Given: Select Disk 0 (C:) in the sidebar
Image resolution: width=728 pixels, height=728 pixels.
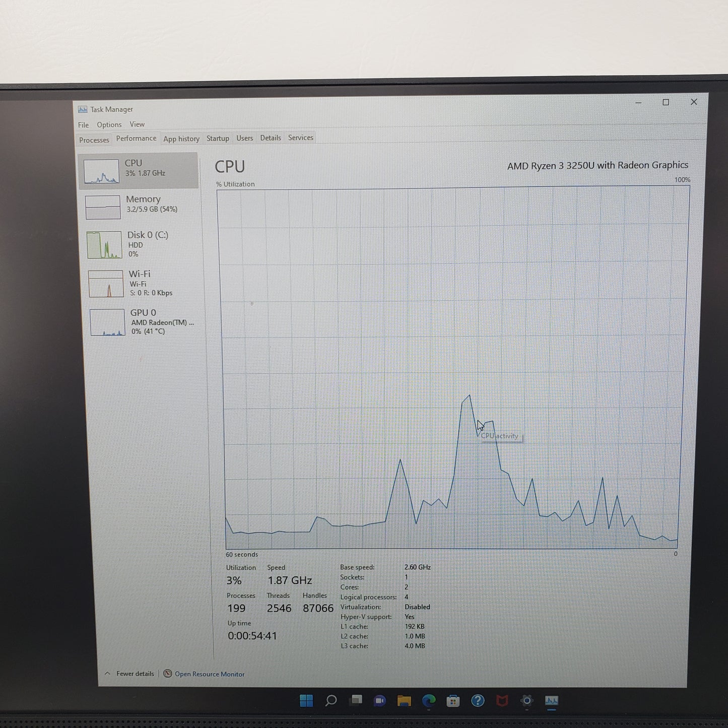Looking at the screenshot, I should (x=142, y=244).
